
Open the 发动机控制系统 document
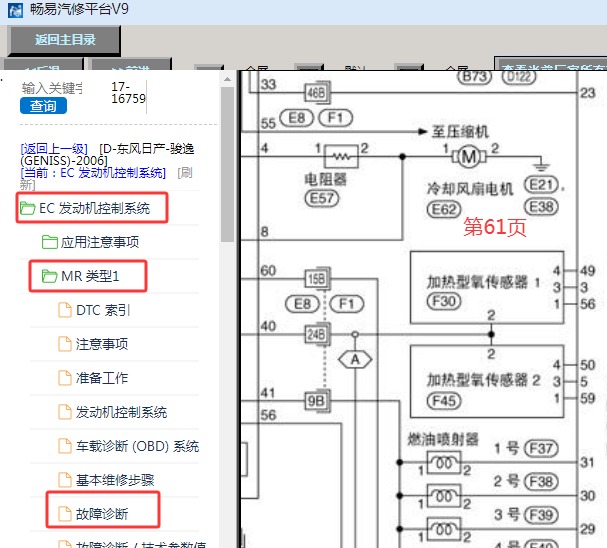click(121, 413)
